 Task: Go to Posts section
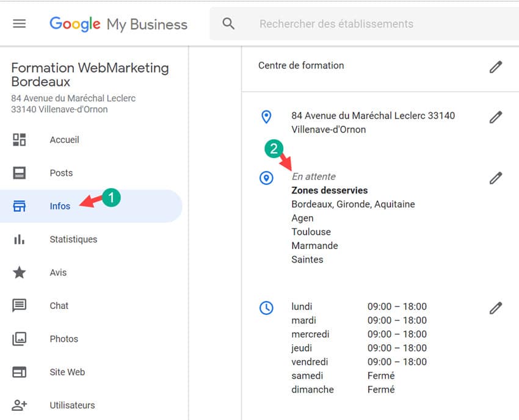click(x=61, y=173)
